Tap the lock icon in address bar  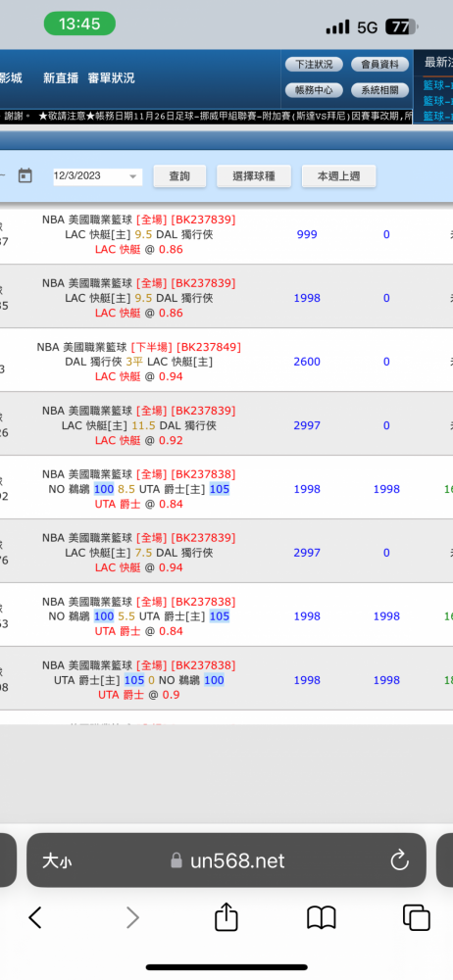177,861
